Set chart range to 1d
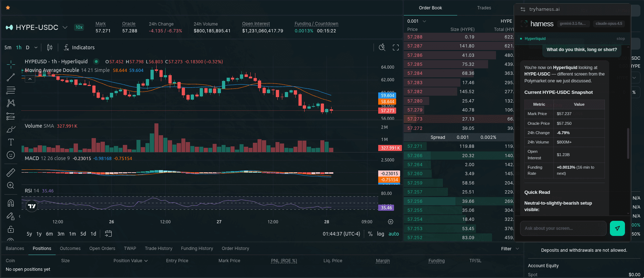 pyautogui.click(x=93, y=234)
